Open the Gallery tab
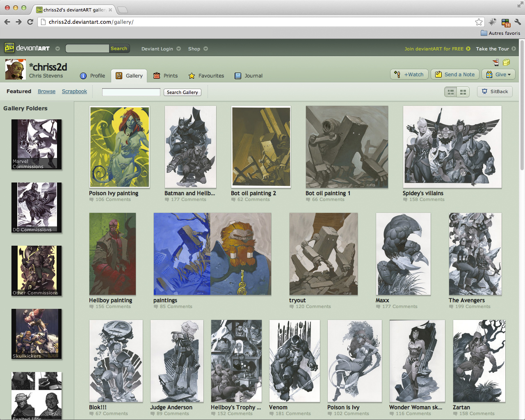Image resolution: width=525 pixels, height=420 pixels. tap(129, 76)
